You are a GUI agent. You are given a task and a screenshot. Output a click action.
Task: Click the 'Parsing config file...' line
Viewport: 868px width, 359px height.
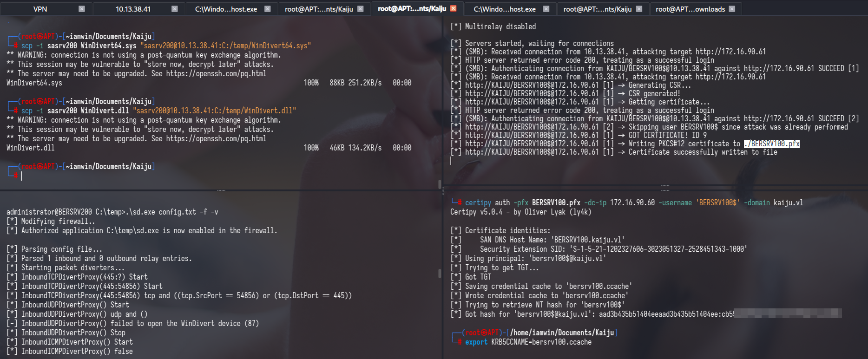coord(54,249)
